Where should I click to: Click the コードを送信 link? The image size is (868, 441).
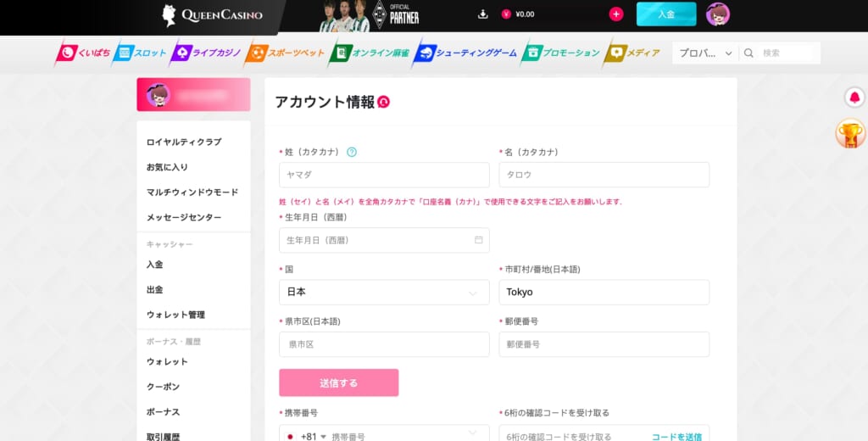[x=676, y=437]
